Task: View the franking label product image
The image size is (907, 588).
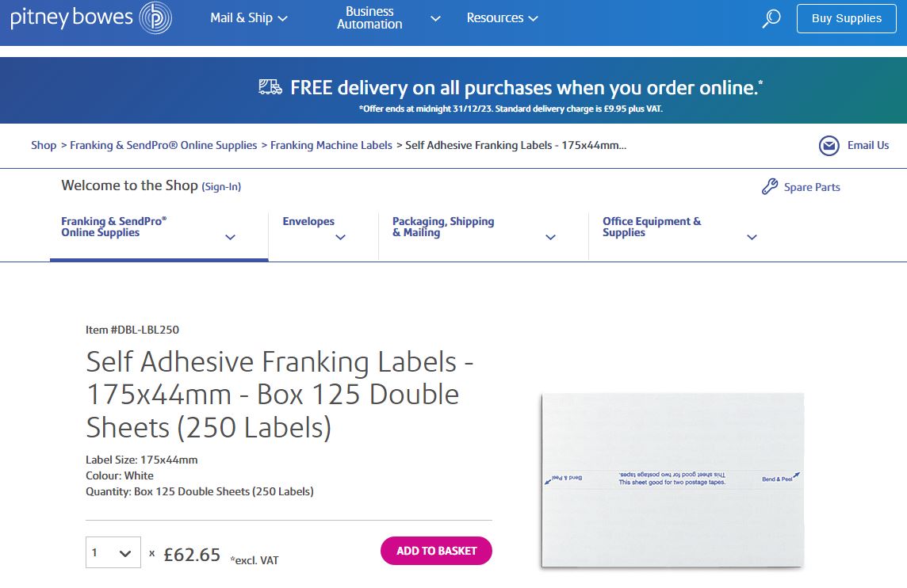Action: coord(672,479)
